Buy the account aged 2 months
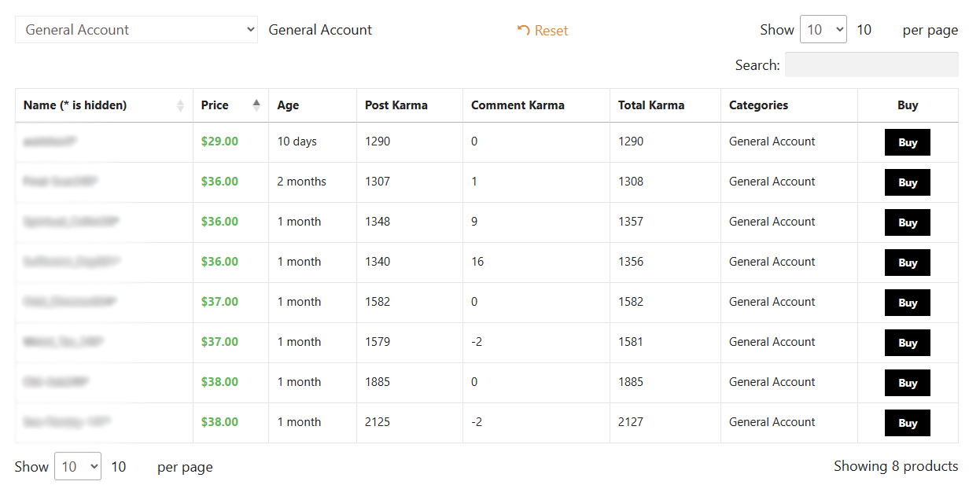980x496 pixels. pos(907,182)
